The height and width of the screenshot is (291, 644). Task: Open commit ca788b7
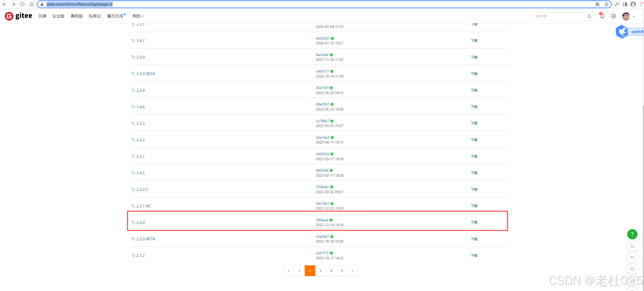pyautogui.click(x=322, y=121)
